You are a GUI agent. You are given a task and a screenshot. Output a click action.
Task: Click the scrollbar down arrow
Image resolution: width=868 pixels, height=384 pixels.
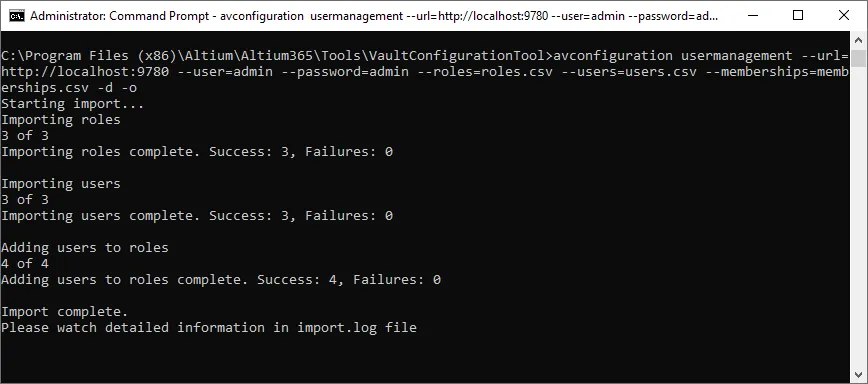point(858,375)
